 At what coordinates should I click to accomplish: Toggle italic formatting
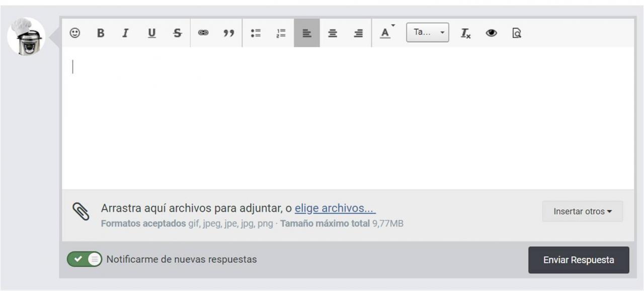[126, 33]
